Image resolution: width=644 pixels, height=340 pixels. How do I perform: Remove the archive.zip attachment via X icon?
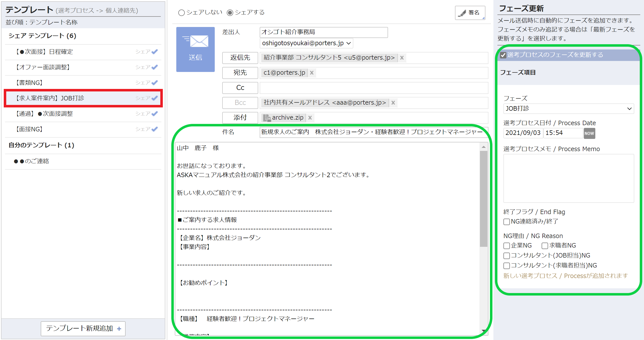pyautogui.click(x=310, y=118)
